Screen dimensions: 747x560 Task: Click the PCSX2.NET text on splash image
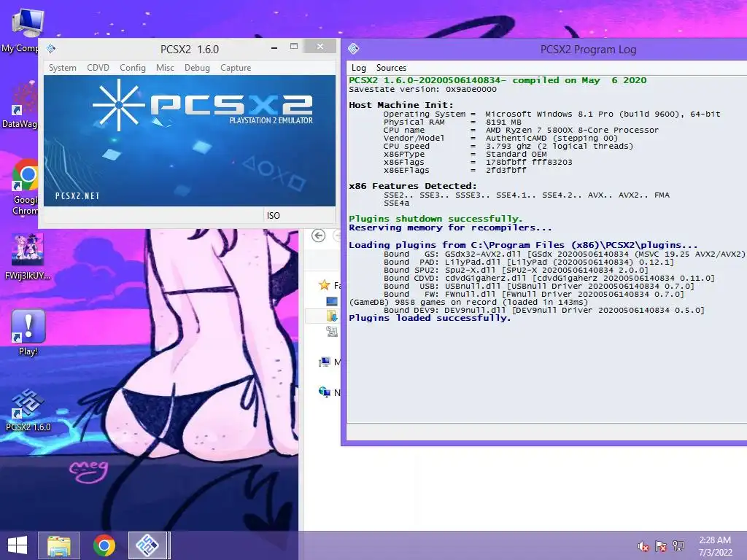point(77,195)
